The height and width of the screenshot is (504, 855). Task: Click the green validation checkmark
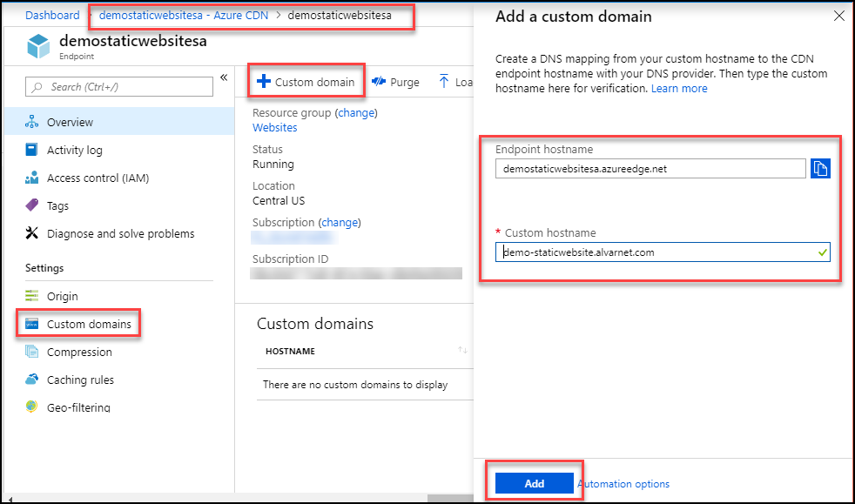pos(822,252)
